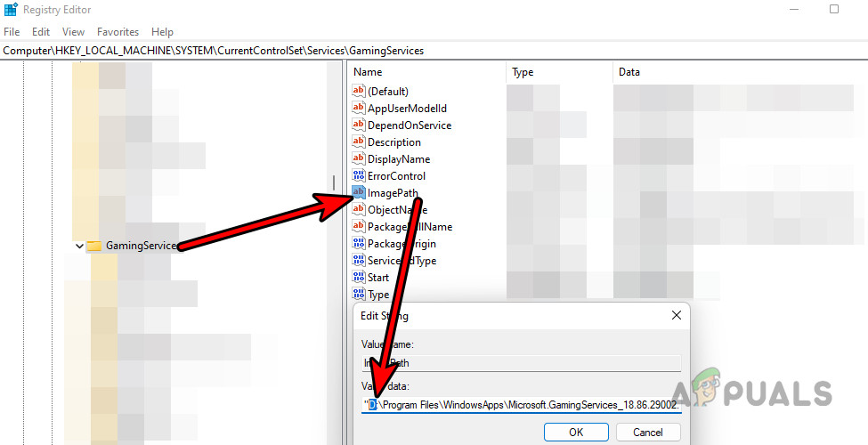
Task: Select the Type value name
Action: pyautogui.click(x=378, y=294)
